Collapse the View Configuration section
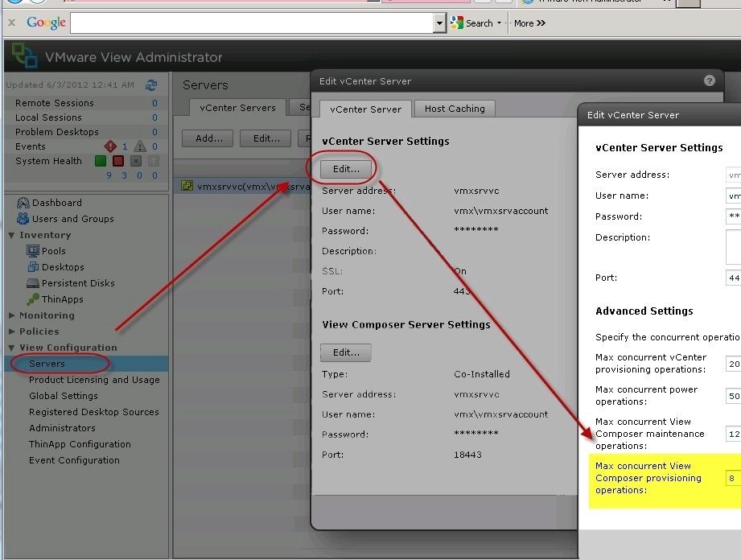The height and width of the screenshot is (560, 741). [11, 348]
